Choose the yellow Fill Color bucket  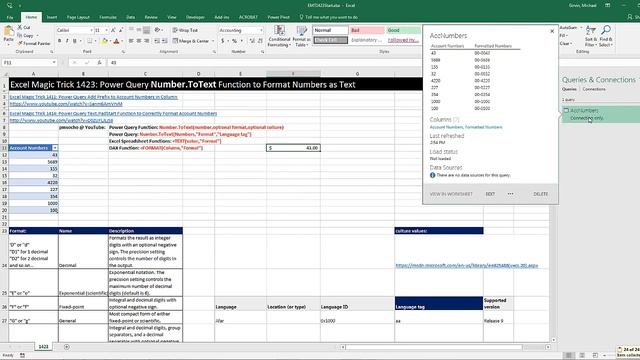pos(104,41)
